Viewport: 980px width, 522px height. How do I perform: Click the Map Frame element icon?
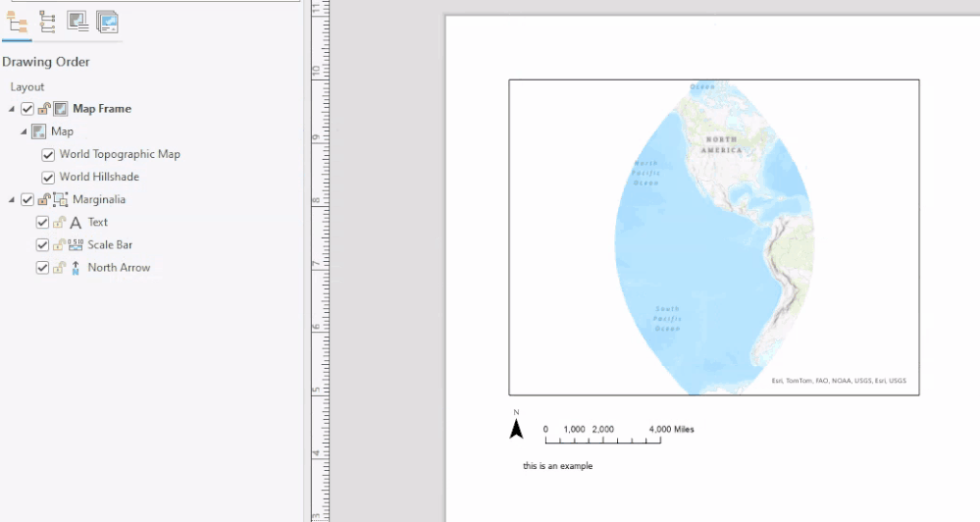tap(61, 109)
